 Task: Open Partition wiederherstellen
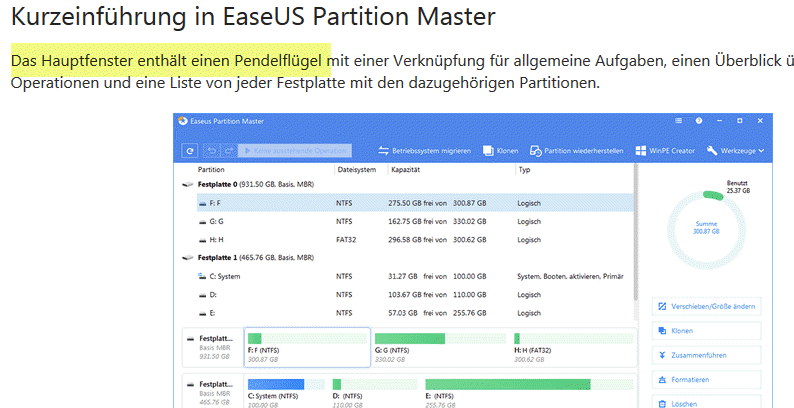(x=577, y=151)
